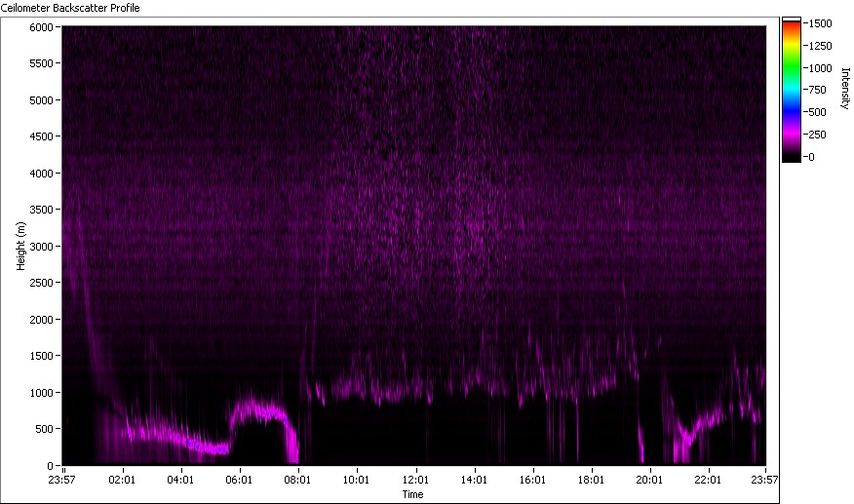854x504 pixels.
Task: Click the 12:01 time tick label
Action: point(415,480)
